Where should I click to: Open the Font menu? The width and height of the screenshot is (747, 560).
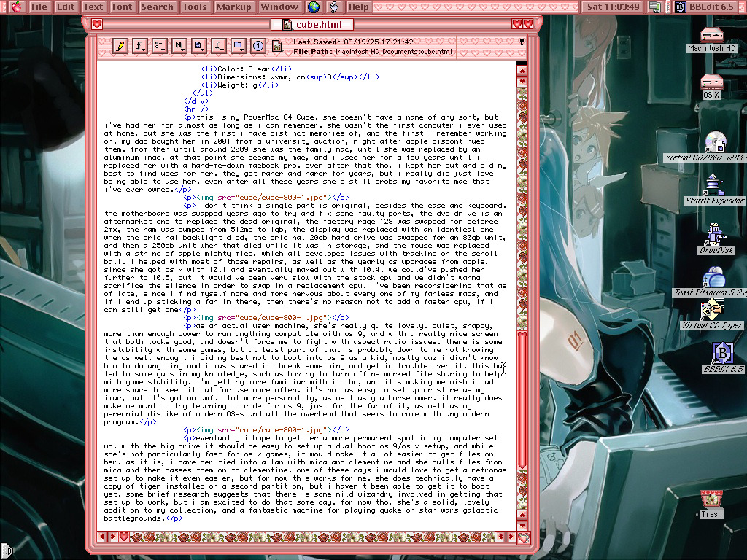tap(122, 7)
